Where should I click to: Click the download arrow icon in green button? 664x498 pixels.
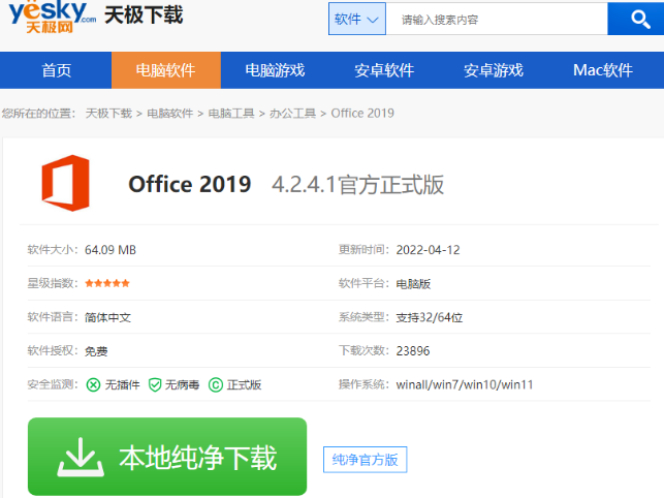click(x=80, y=457)
